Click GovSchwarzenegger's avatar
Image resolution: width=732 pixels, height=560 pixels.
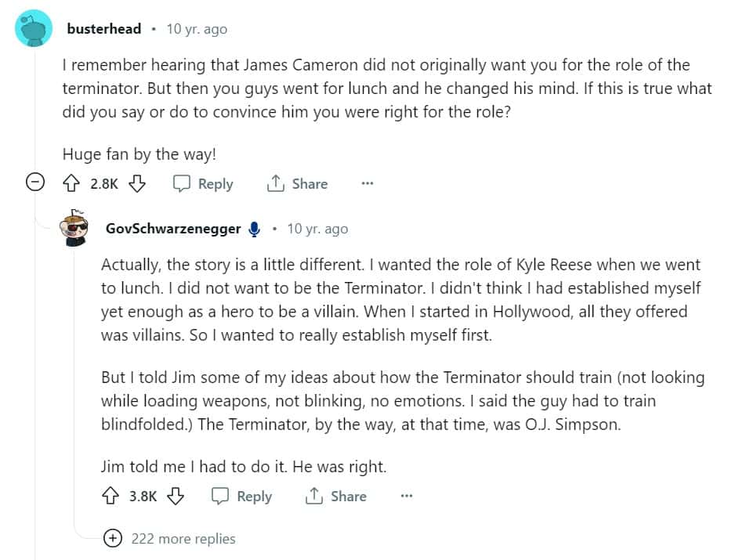[x=74, y=228]
